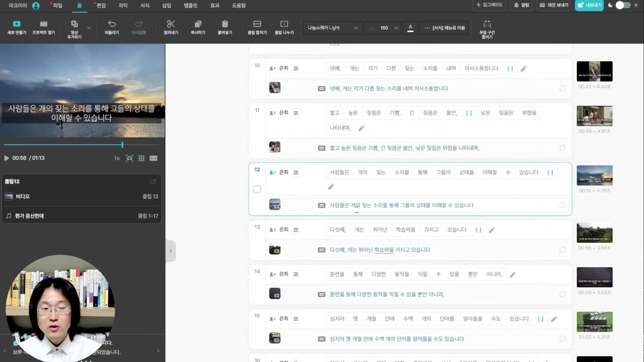This screenshot has height=362, width=644.
Task: Select the 뭔가 음산한데 music row
Action: (x=81, y=216)
